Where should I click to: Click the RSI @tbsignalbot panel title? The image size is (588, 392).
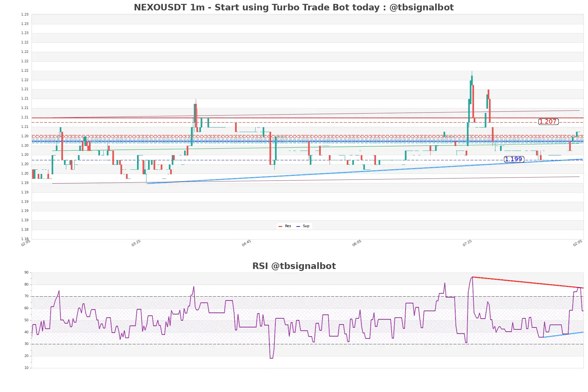294,266
